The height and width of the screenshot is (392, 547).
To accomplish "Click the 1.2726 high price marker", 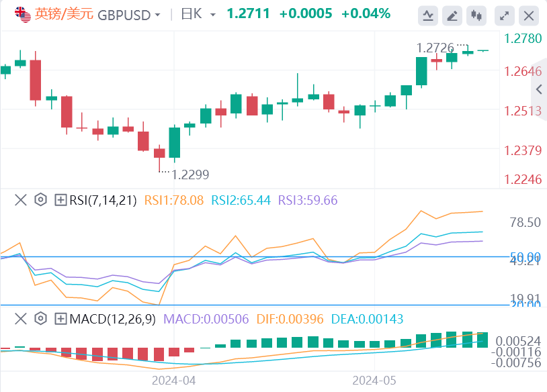I will 436,48.
